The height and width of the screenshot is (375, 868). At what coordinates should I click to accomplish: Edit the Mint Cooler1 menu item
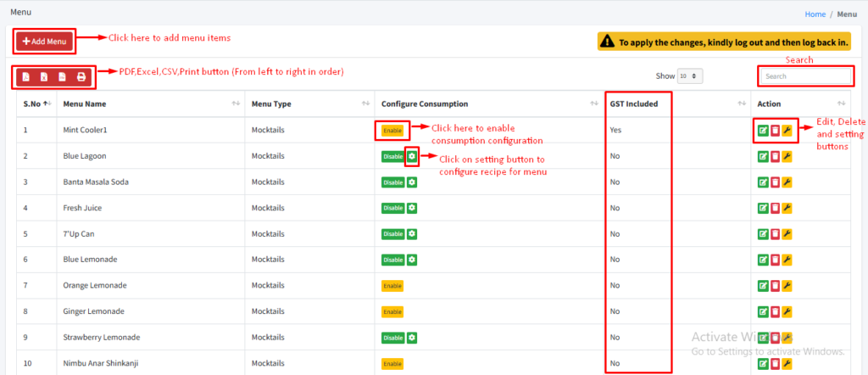coord(764,131)
